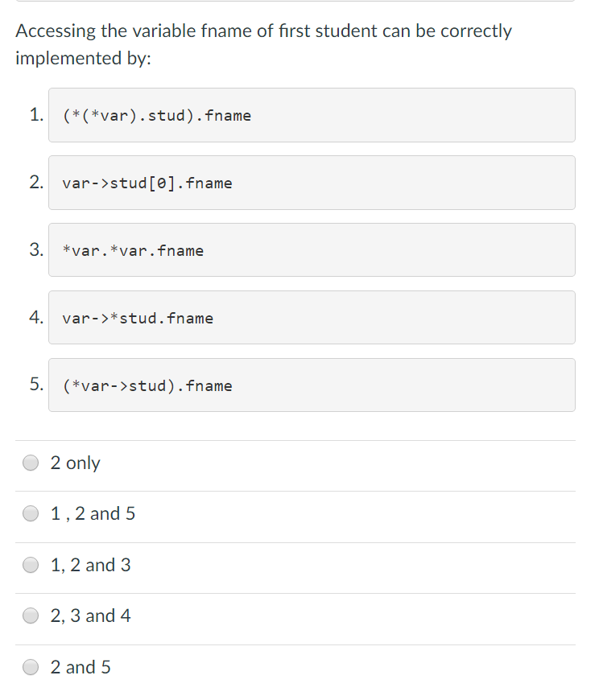Select the "2, 3 and 4" radio option
Viewport: 599px width, 700px height.
point(31,616)
